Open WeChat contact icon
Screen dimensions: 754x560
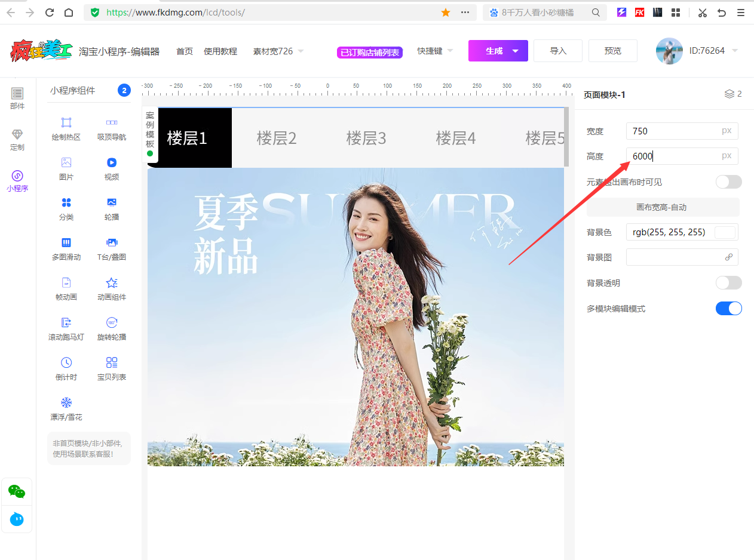click(x=17, y=491)
